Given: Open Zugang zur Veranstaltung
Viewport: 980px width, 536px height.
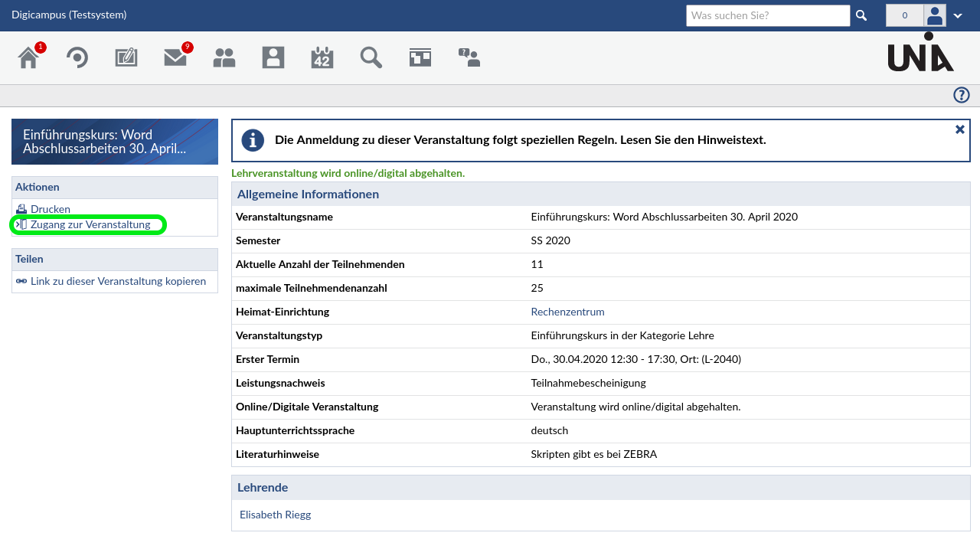Looking at the screenshot, I should click(x=90, y=224).
